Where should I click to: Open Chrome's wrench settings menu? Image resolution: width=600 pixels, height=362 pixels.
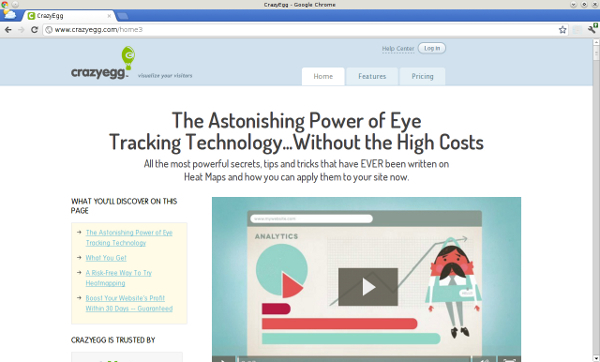point(592,29)
